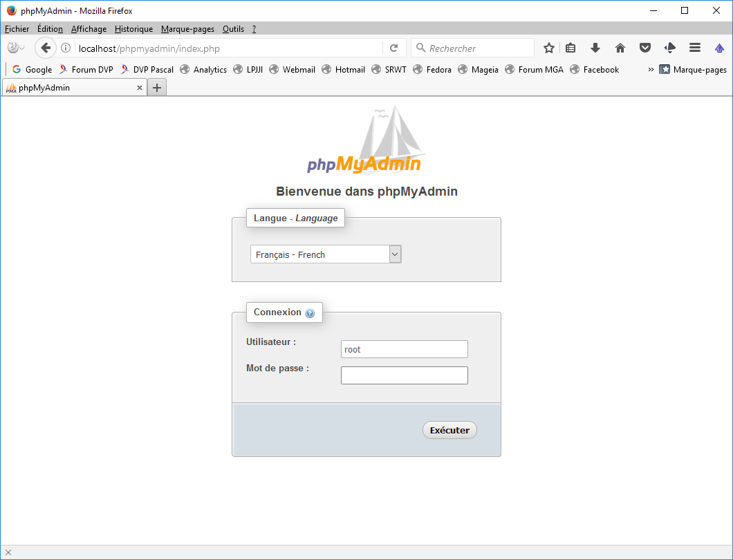Go to the Firefox home page icon
733x560 pixels.
click(620, 48)
